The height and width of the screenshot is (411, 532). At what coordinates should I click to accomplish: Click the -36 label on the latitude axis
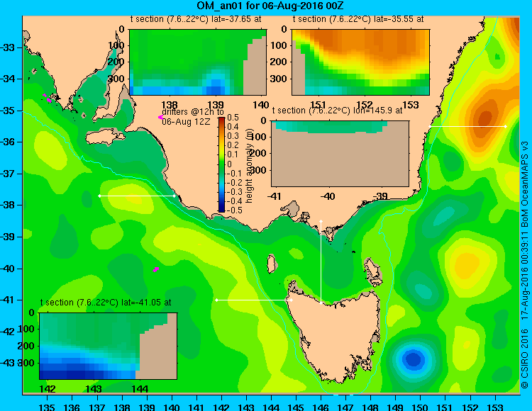(x=8, y=142)
